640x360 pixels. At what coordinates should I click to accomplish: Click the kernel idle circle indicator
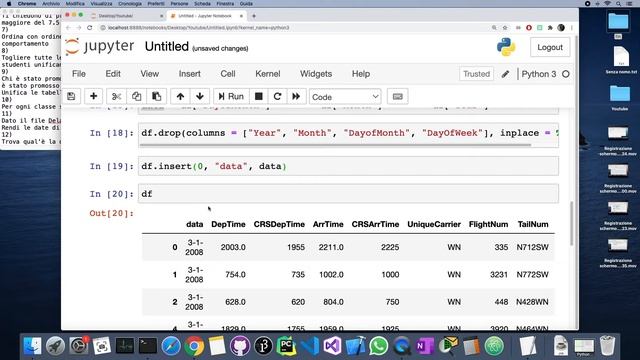coord(566,74)
